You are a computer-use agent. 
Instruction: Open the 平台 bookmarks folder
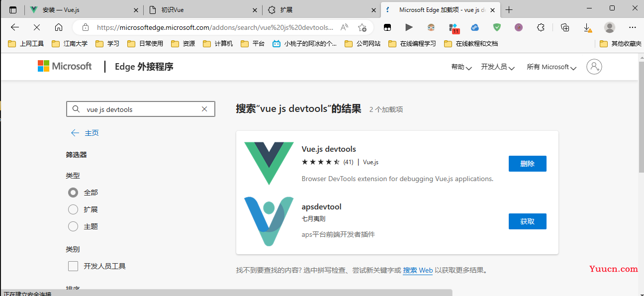coord(253,44)
